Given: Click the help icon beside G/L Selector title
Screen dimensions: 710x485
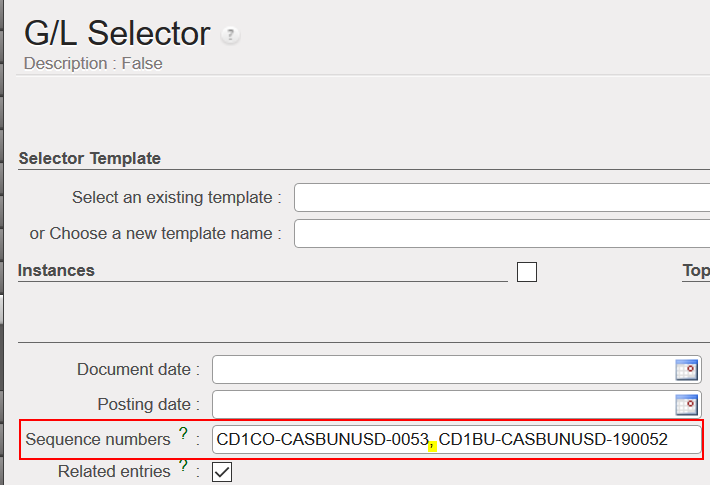Looking at the screenshot, I should [231, 35].
